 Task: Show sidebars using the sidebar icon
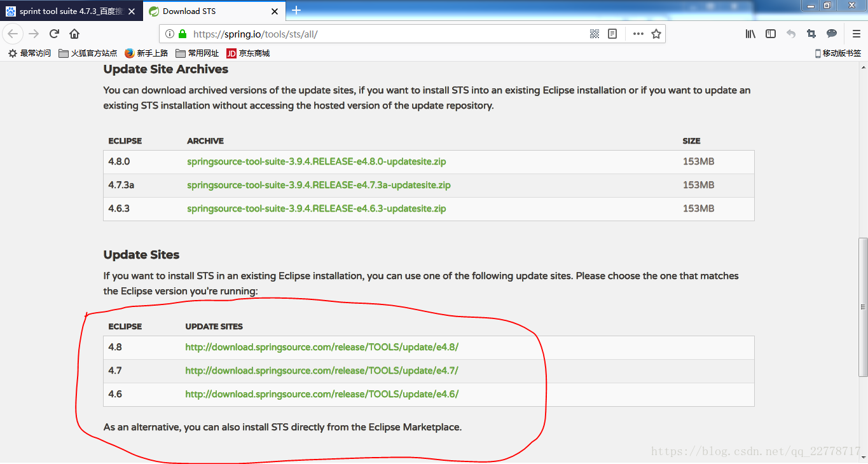pos(771,34)
